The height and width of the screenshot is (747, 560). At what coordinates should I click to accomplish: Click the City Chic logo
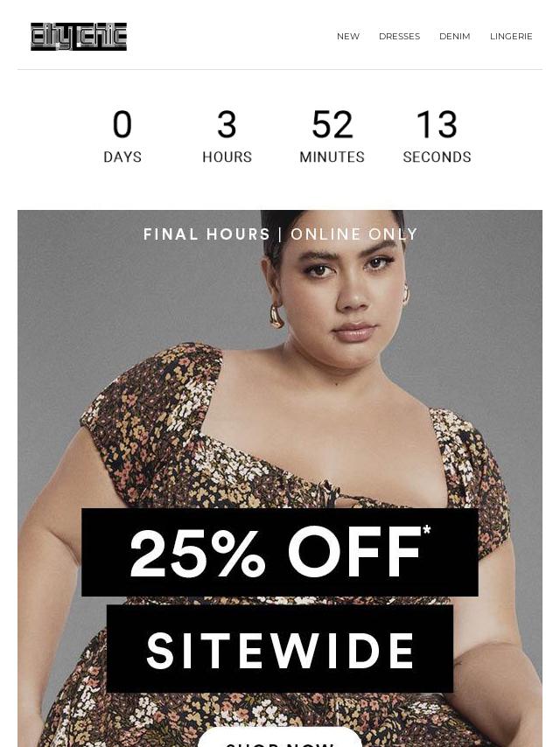click(79, 36)
